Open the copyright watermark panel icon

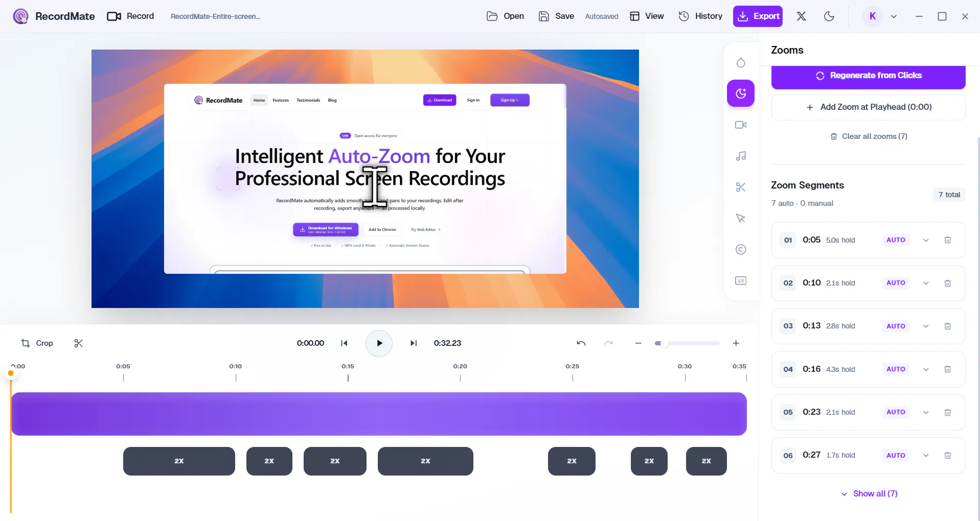click(x=741, y=249)
